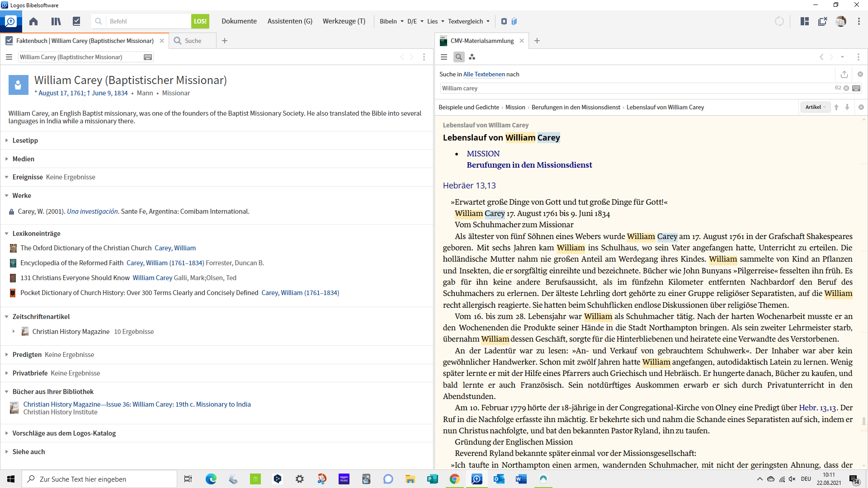The height and width of the screenshot is (488, 868).
Task: Go to previous article with up arrow
Action: coord(836,107)
